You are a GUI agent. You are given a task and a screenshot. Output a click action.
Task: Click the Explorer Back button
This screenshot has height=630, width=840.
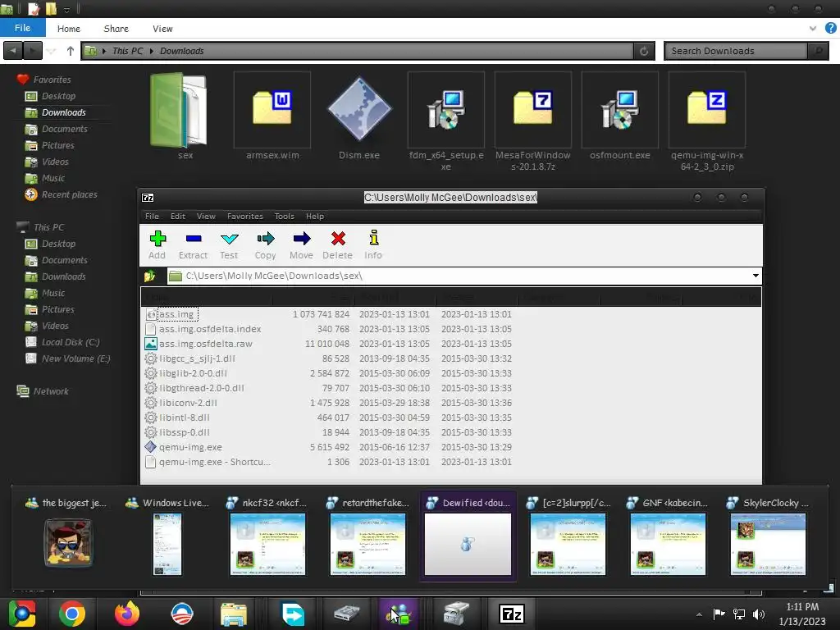tap(13, 51)
